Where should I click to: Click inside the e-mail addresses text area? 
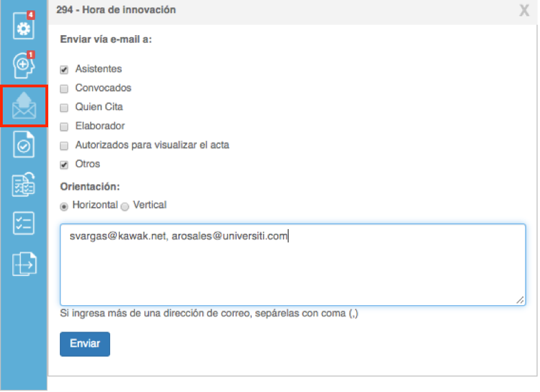point(293,265)
